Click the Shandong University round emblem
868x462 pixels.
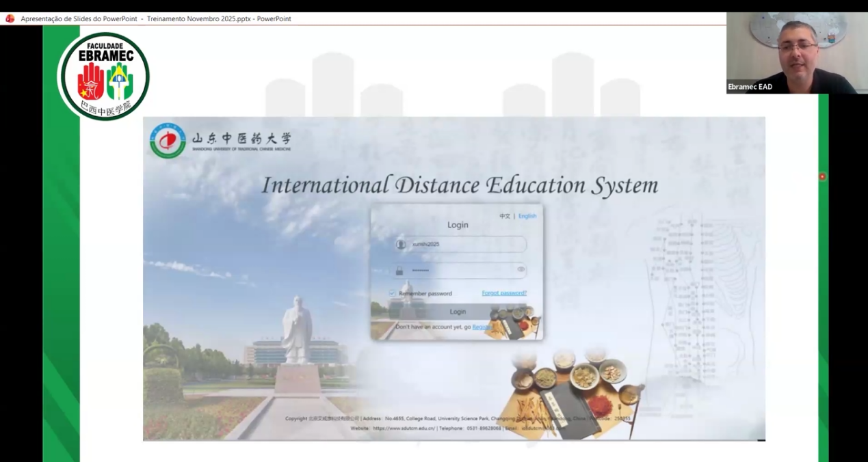pyautogui.click(x=168, y=141)
